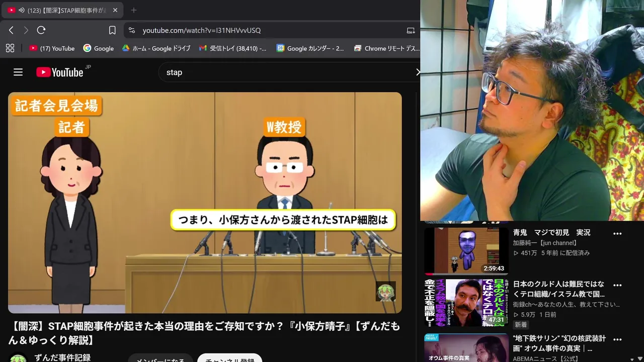Select the STAP video browser tab

[x=61, y=10]
